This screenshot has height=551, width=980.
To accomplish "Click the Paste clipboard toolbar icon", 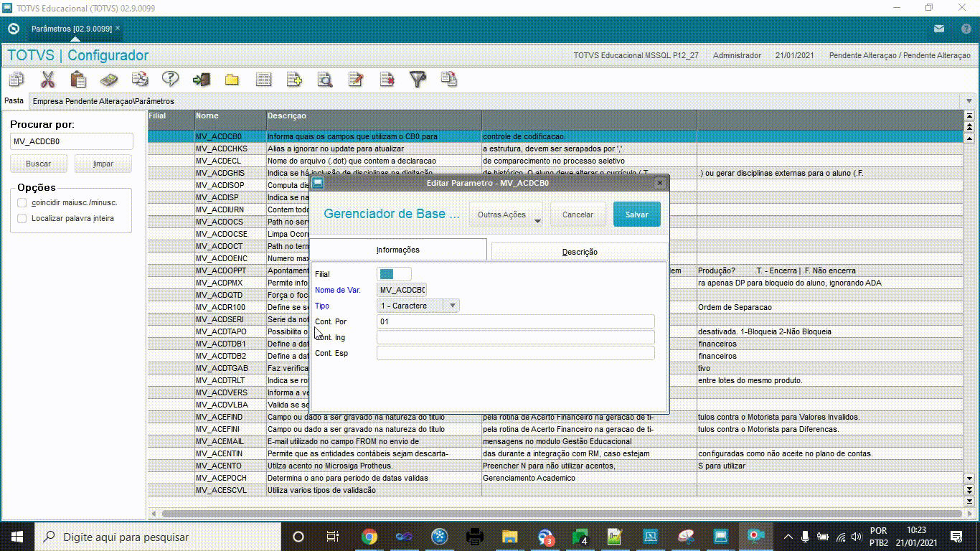I will pos(78,79).
